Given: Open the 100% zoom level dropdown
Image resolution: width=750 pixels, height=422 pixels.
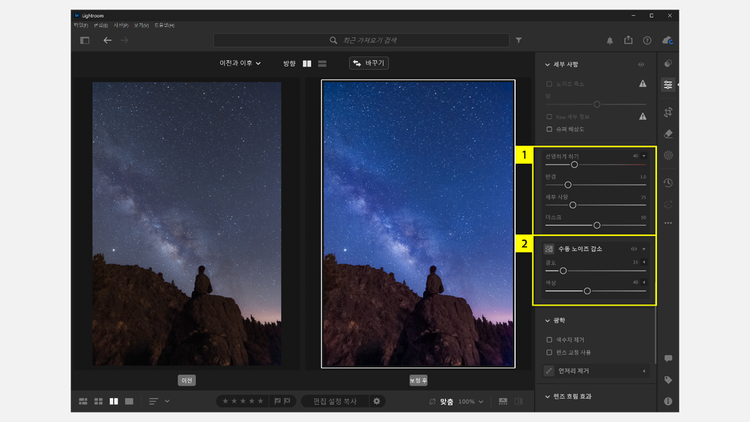Looking at the screenshot, I should pyautogui.click(x=471, y=401).
